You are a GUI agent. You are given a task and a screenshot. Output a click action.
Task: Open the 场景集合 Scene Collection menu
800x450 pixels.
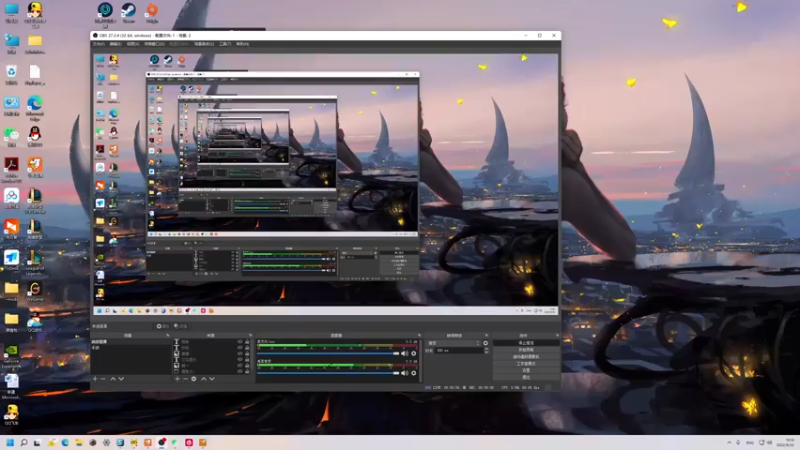click(204, 44)
